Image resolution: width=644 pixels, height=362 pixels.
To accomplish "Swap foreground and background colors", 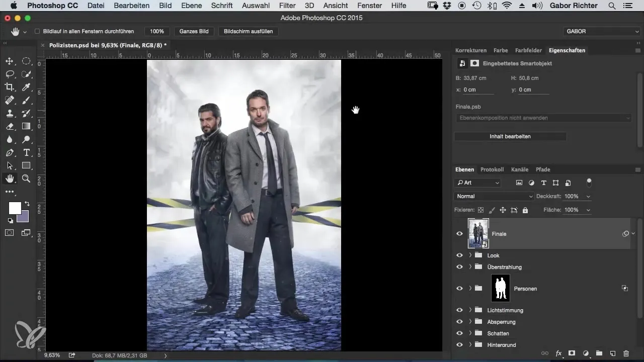I will pos(27,204).
